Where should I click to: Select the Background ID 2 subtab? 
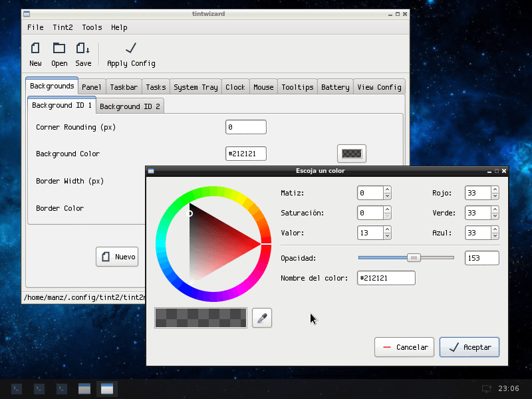click(130, 106)
